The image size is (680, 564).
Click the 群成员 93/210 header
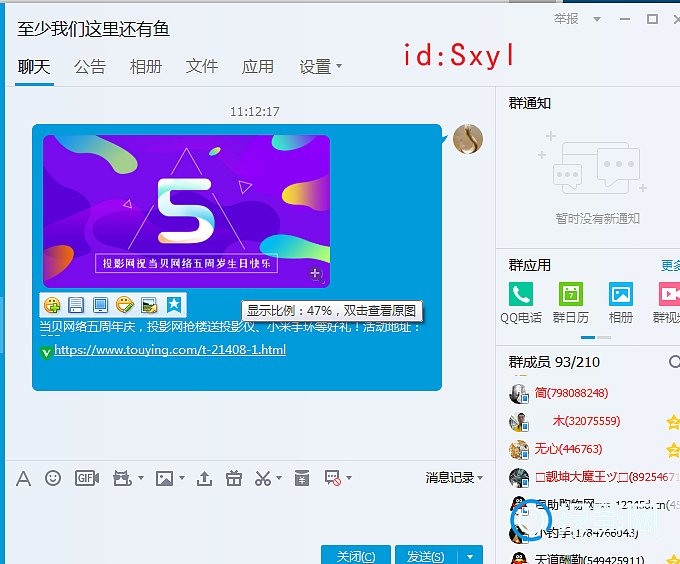[554, 362]
